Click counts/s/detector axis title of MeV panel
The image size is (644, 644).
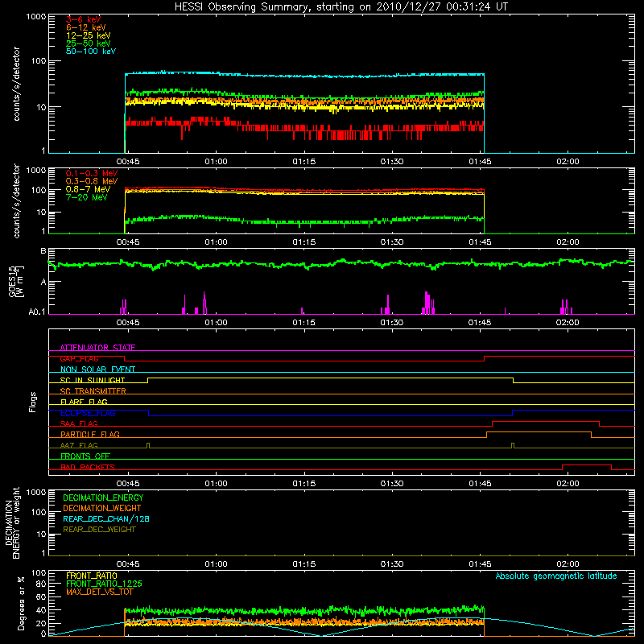click(x=16, y=200)
